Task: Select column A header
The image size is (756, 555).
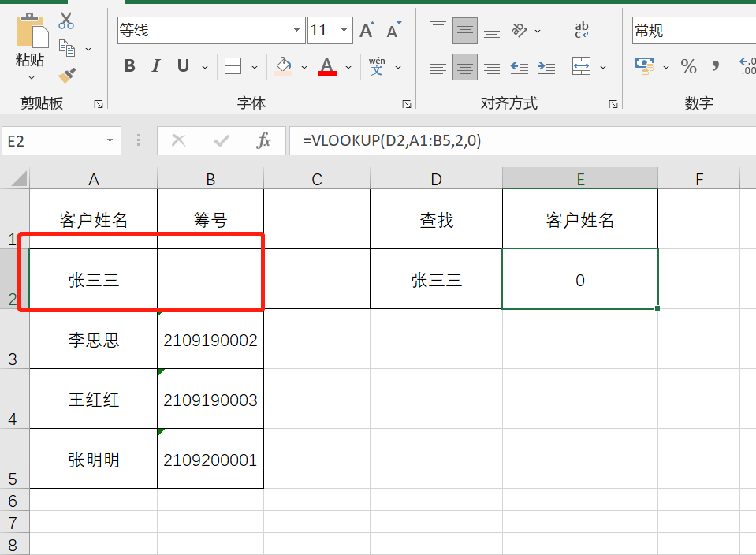Action: click(x=94, y=180)
